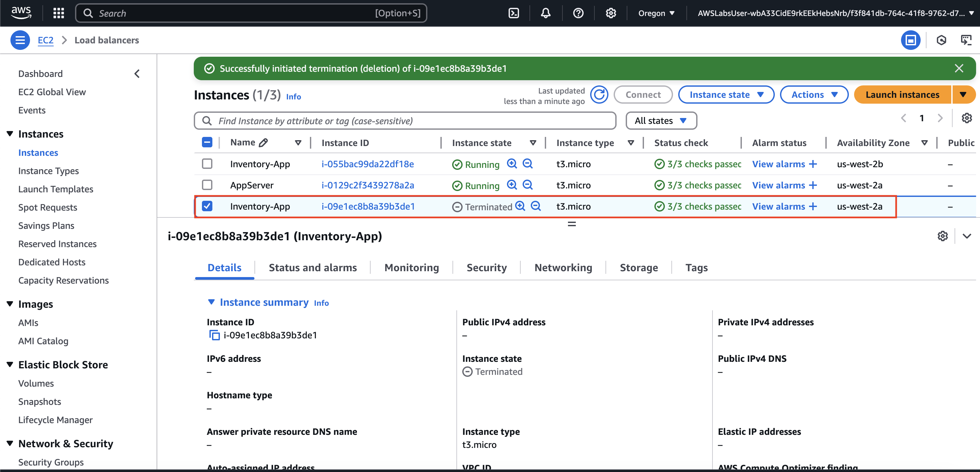
Task: Edit Name column with pencil icon
Action: pos(263,143)
